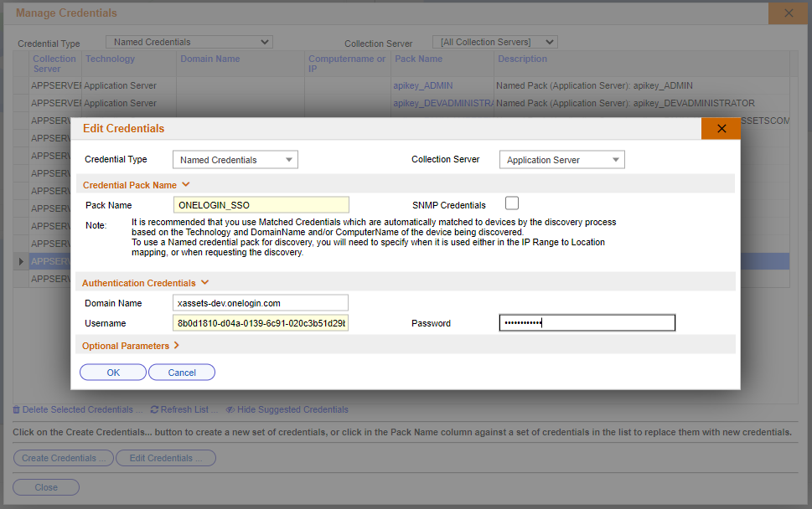Expand the Optional Parameters section
812x509 pixels.
point(174,345)
